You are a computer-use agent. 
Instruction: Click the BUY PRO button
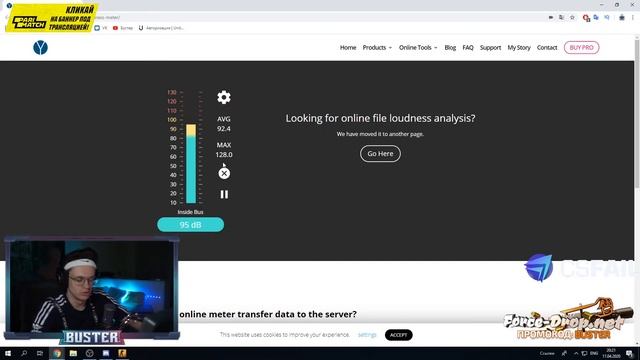tap(582, 48)
